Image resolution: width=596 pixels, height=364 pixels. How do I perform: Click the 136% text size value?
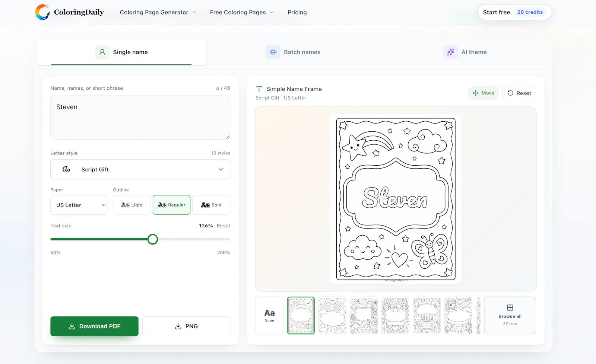pos(206,226)
